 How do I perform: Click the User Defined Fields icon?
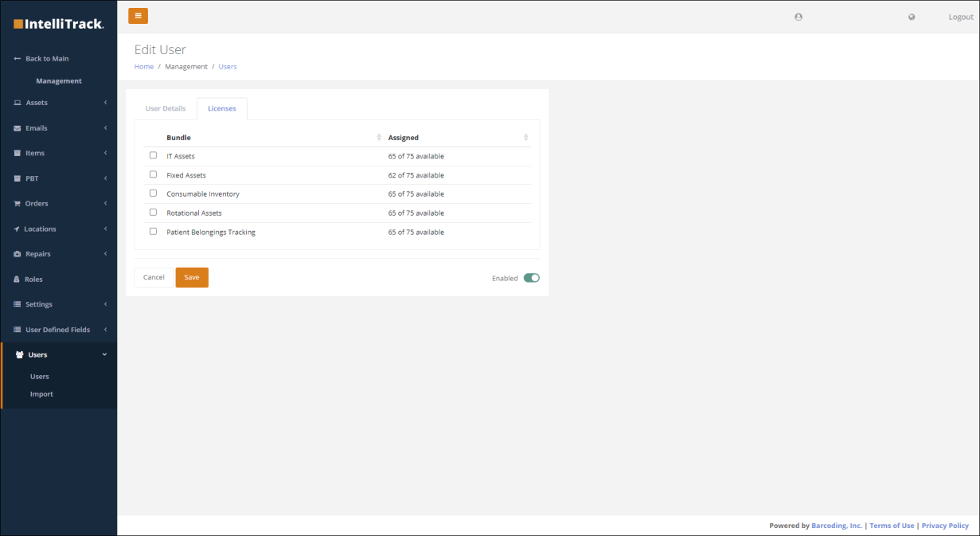click(18, 330)
